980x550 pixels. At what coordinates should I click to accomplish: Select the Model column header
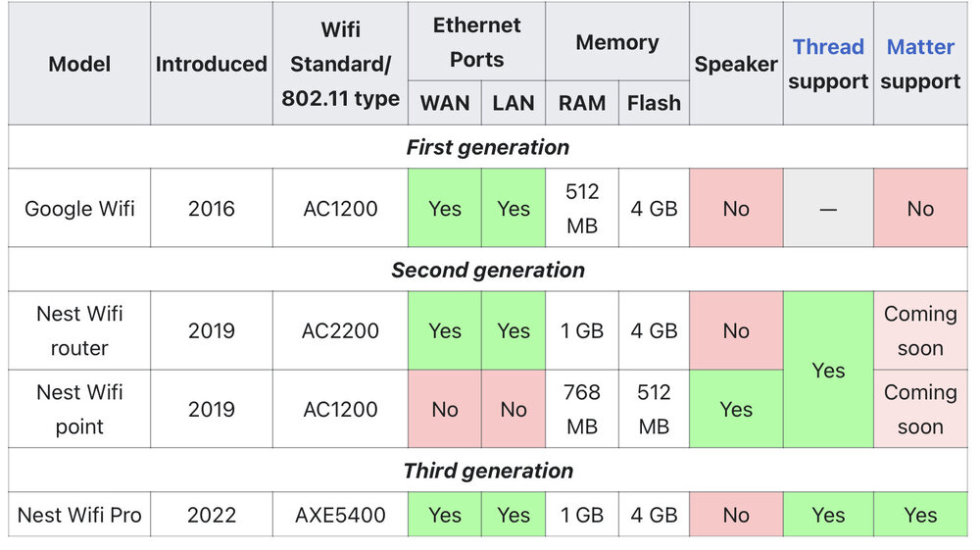click(x=79, y=64)
